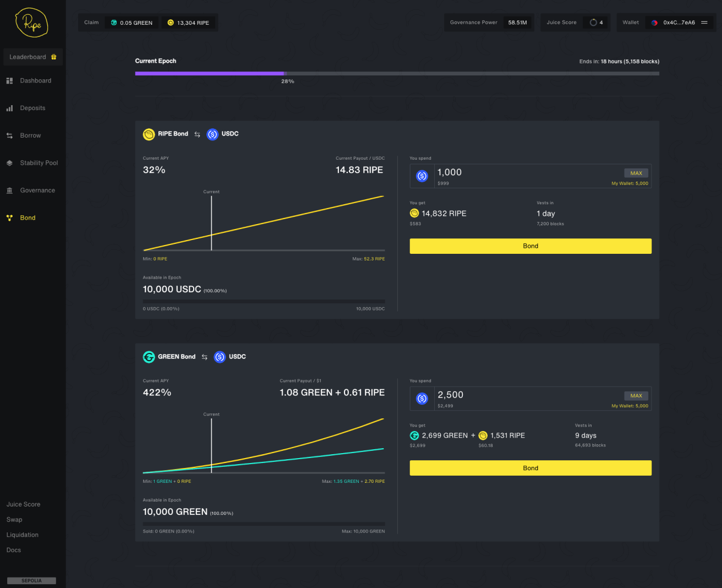
Task: Click RIPE coin icon beside 14,832 RIPE
Action: pos(414,213)
